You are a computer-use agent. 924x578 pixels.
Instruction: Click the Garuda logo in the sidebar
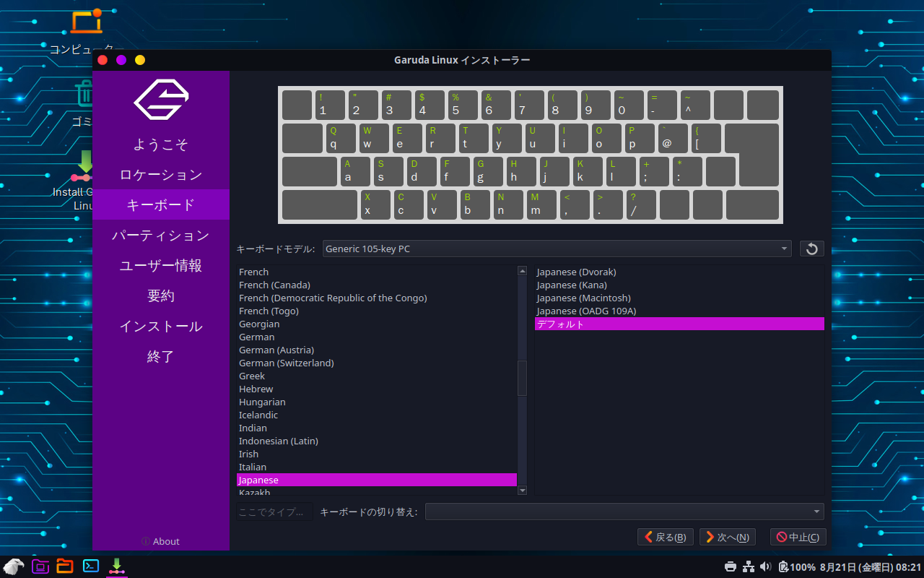(161, 99)
